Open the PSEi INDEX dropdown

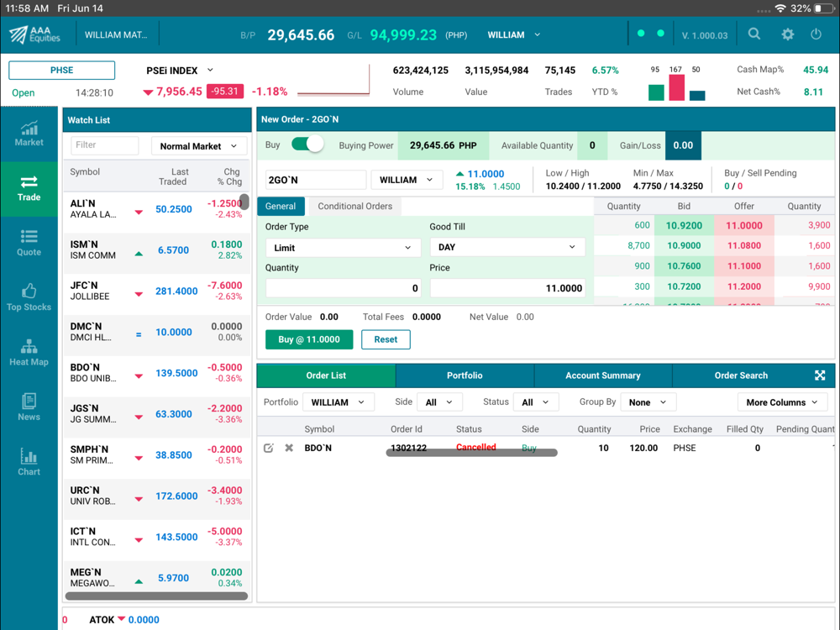point(180,71)
